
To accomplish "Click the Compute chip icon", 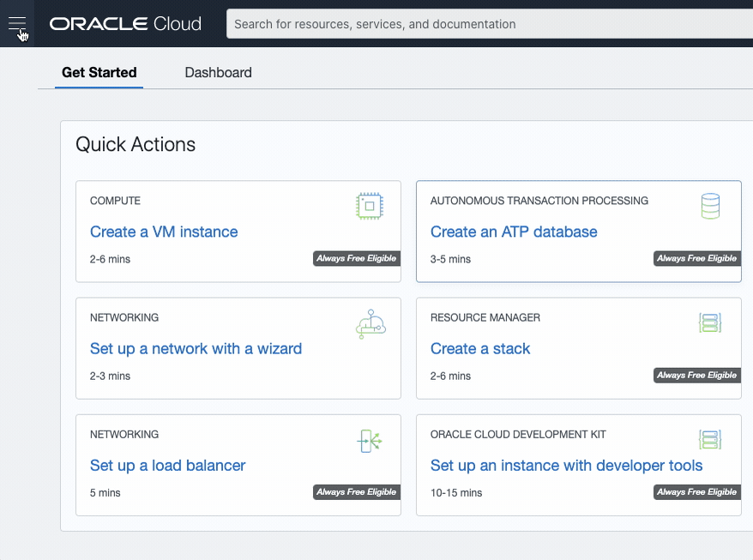I will coord(370,206).
